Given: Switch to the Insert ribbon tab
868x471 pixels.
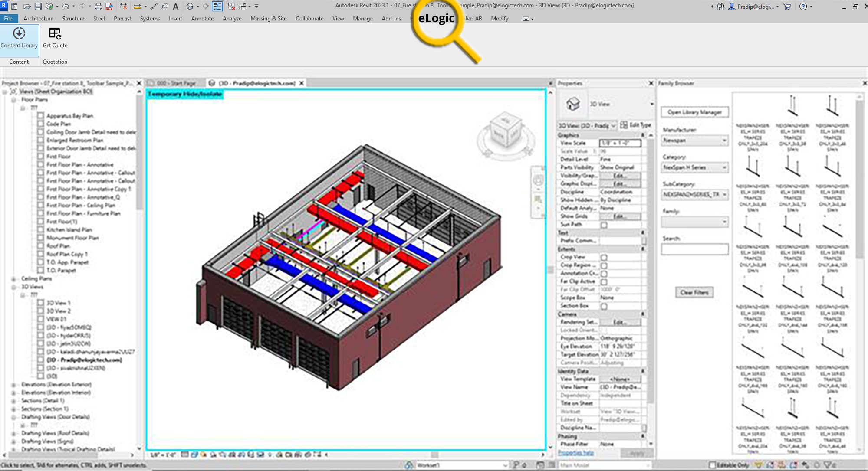Looking at the screenshot, I should pos(175,18).
